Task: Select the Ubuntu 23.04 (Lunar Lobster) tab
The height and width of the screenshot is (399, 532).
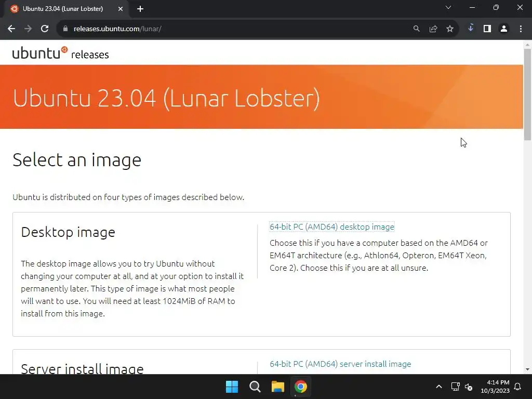Action: [x=66, y=9]
